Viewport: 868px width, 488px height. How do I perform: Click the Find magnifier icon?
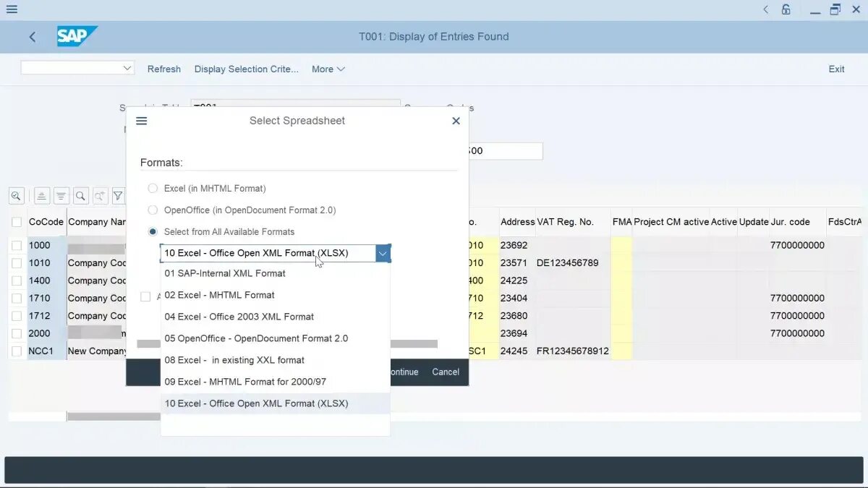(x=80, y=195)
